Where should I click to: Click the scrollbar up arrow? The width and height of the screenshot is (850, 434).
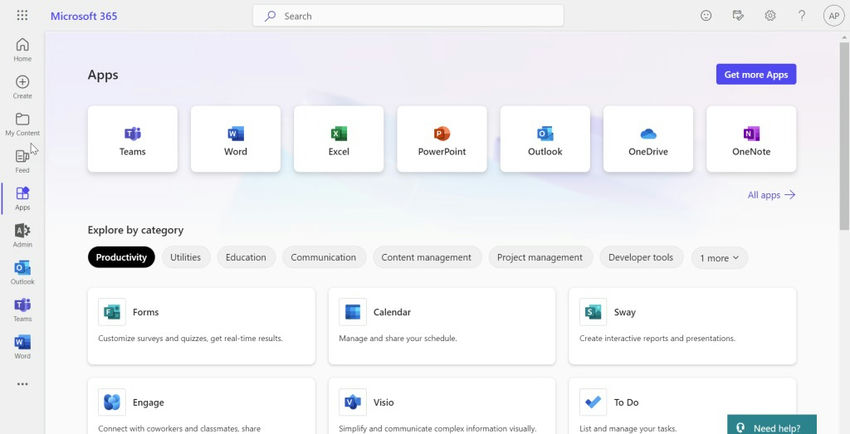coord(845,37)
